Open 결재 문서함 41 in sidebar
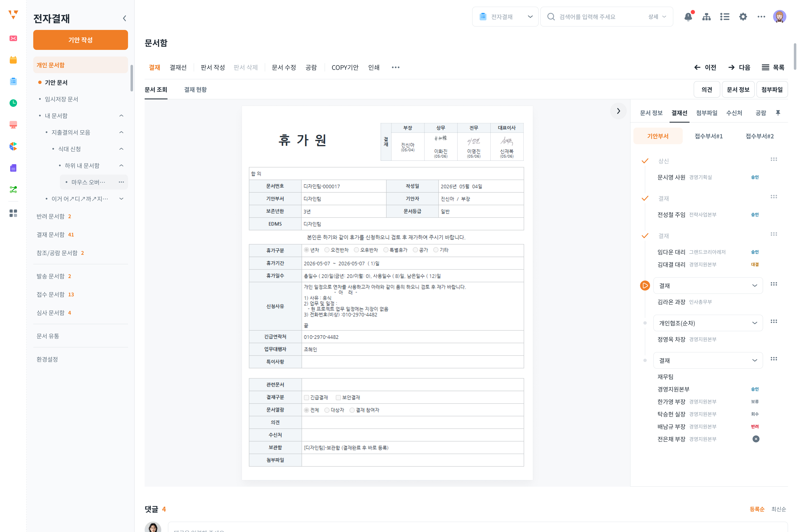798x532 pixels. [x=55, y=235]
